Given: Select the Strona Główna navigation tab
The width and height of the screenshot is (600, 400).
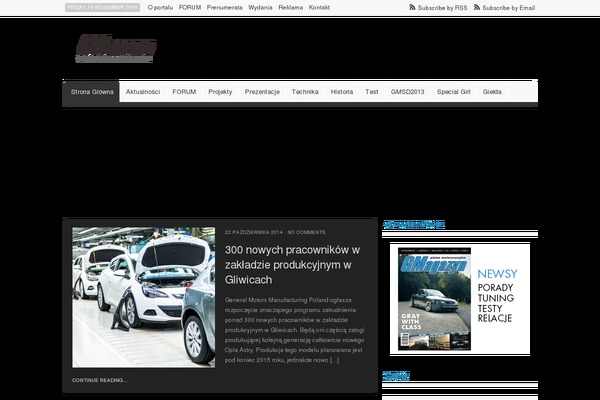Looking at the screenshot, I should (92, 92).
